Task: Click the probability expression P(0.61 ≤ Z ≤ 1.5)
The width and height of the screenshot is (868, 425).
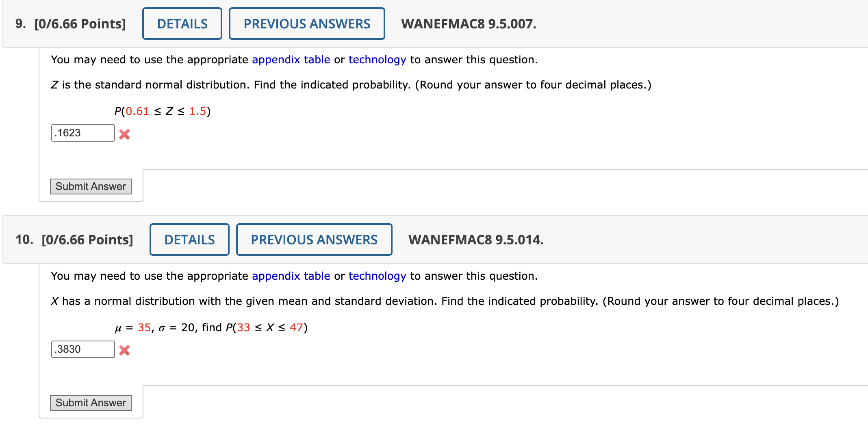Action: point(163,110)
